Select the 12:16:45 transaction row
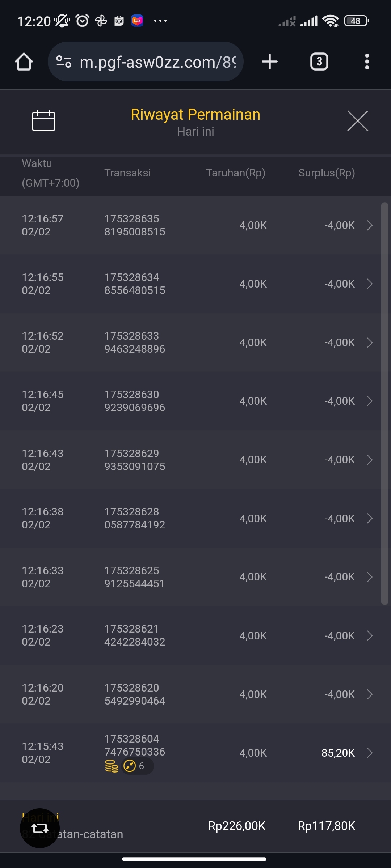Image resolution: width=391 pixels, height=868 pixels. pos(188,401)
